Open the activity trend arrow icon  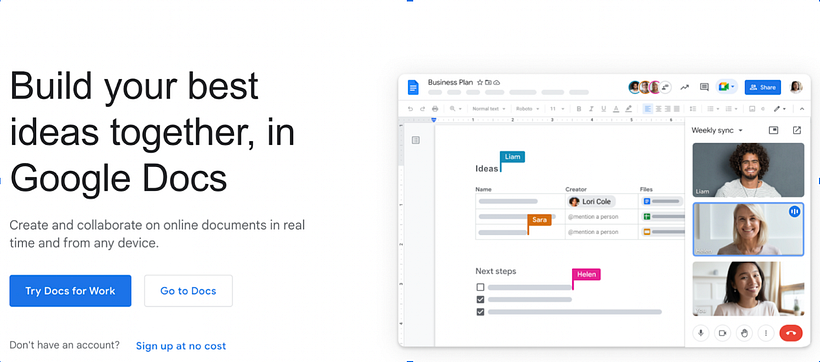coord(685,87)
